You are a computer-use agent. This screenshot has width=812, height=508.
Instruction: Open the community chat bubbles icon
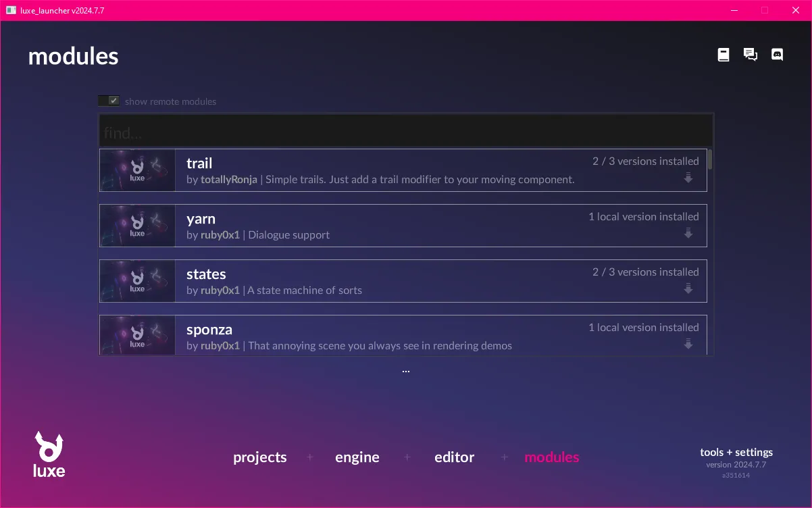tap(751, 55)
